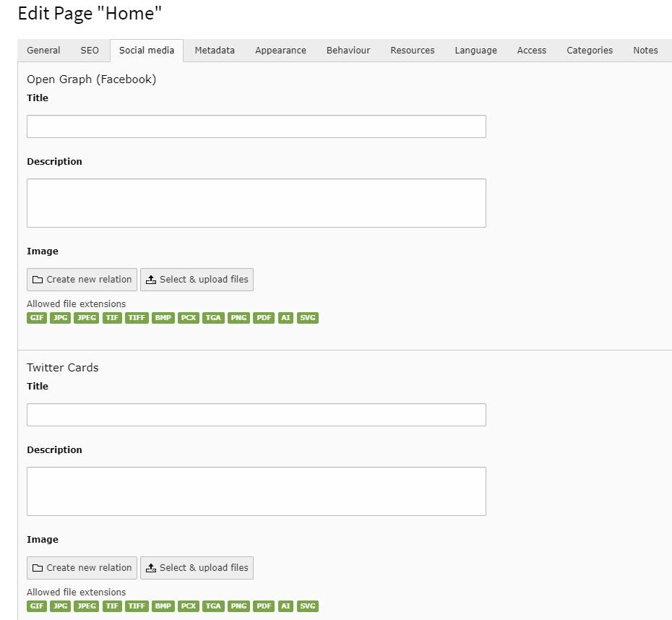Click the TIFF badge under Open Graph image
The width and height of the screenshot is (672, 620).
[x=137, y=317]
